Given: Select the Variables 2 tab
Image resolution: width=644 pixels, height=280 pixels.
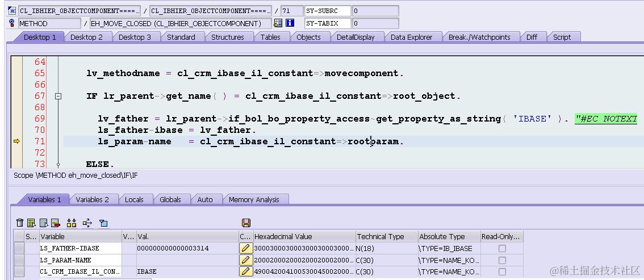Looking at the screenshot, I should click(x=93, y=199).
